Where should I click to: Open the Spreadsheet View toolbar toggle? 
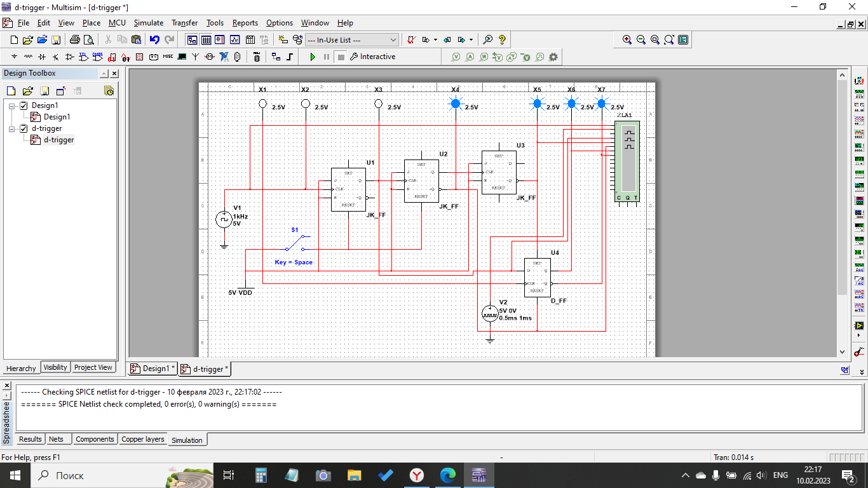[x=206, y=40]
